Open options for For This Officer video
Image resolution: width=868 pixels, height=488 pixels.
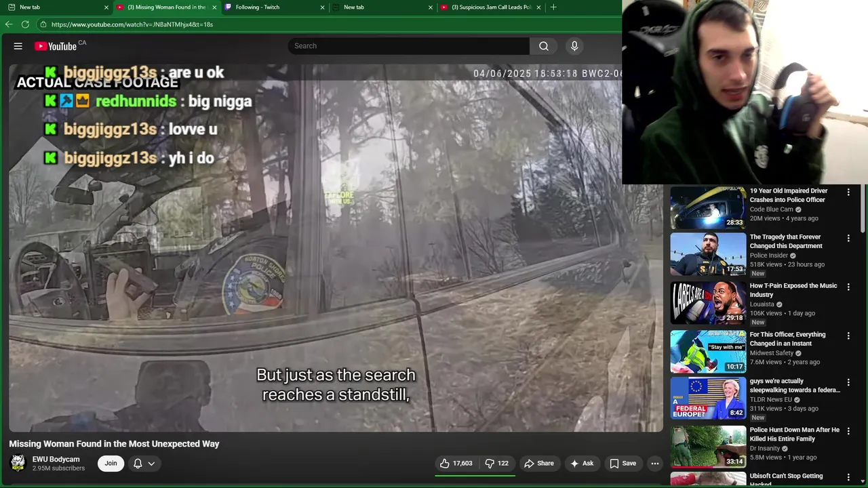point(848,335)
